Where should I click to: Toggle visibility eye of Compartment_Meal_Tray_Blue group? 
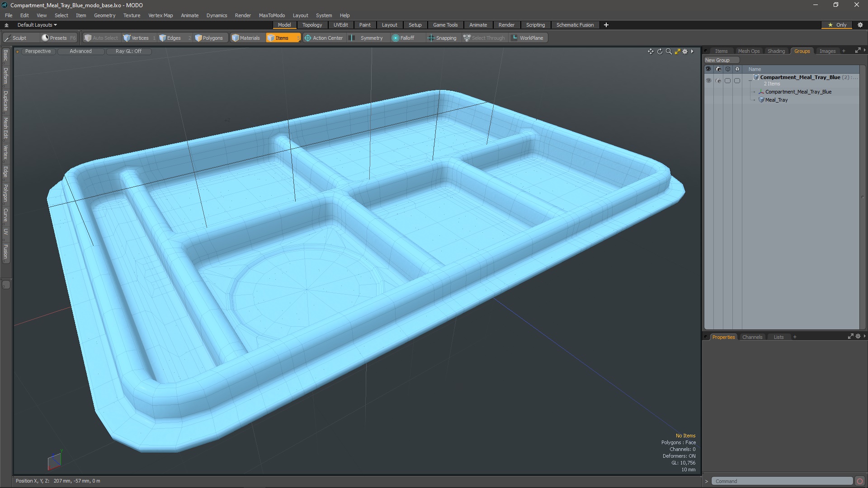coord(708,80)
